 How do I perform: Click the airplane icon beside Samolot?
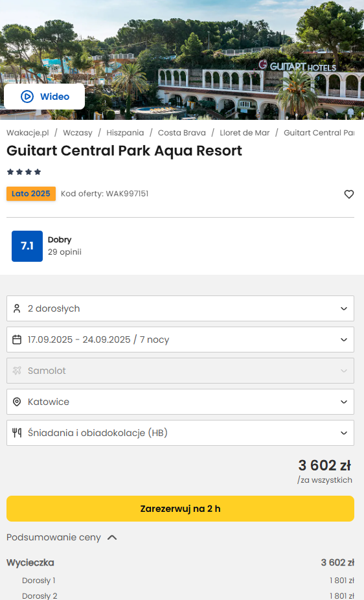[17, 371]
